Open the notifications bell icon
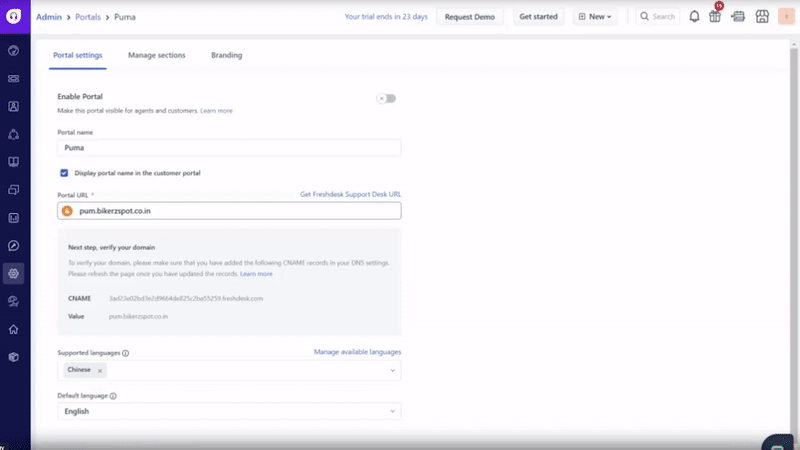 (694, 16)
